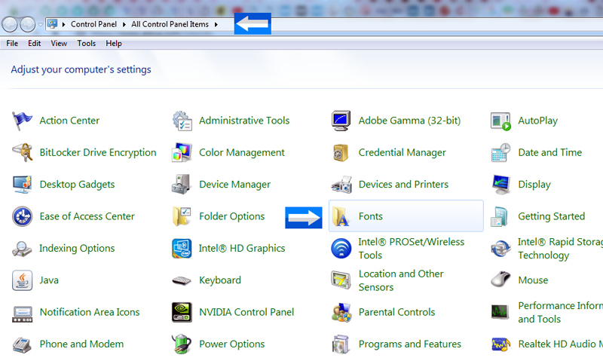Image resolution: width=603 pixels, height=364 pixels.
Task: Open the NVIDIA Control Panel link
Action: coord(246,312)
